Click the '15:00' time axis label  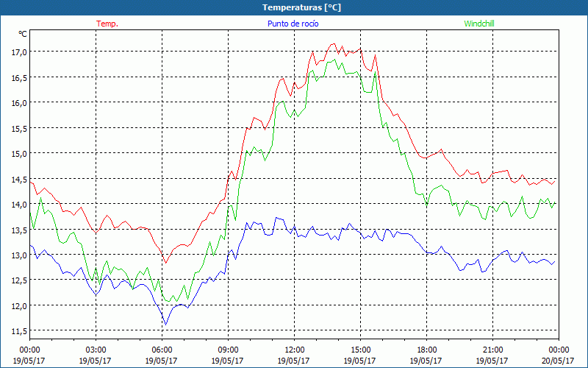(360, 350)
